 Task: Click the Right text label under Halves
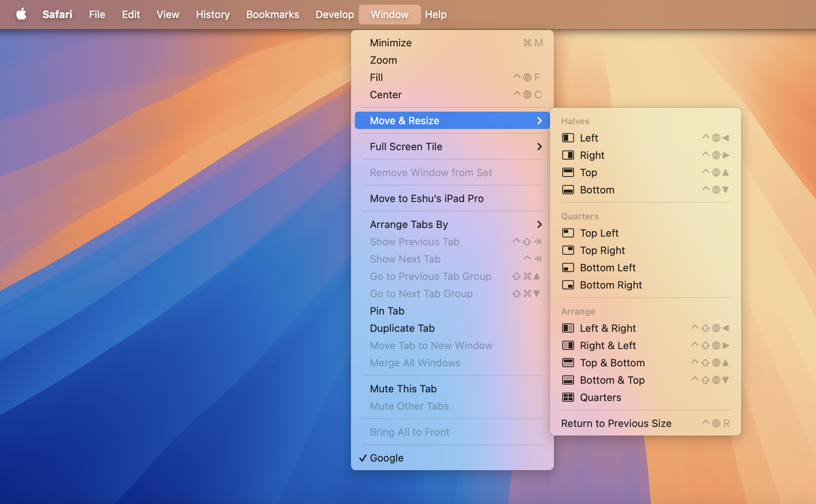(592, 155)
